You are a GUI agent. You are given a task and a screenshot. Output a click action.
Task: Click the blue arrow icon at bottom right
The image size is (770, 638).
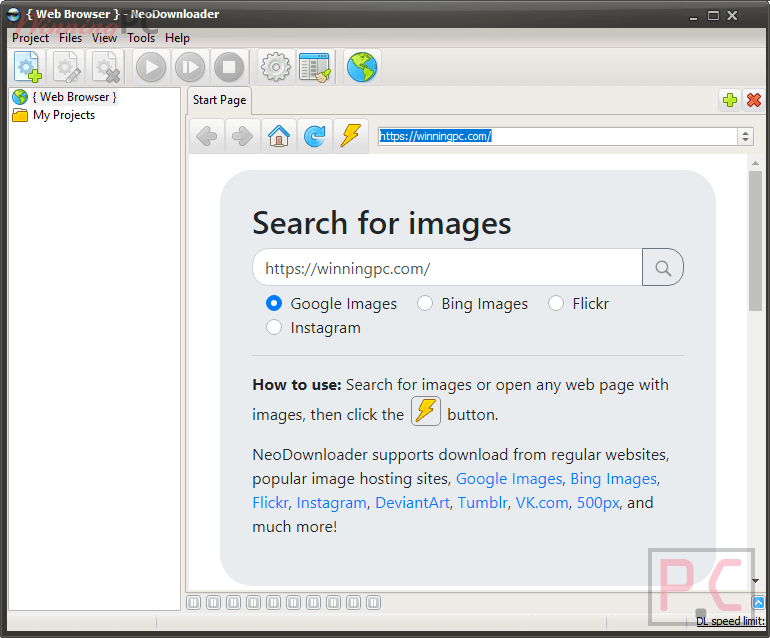(758, 602)
